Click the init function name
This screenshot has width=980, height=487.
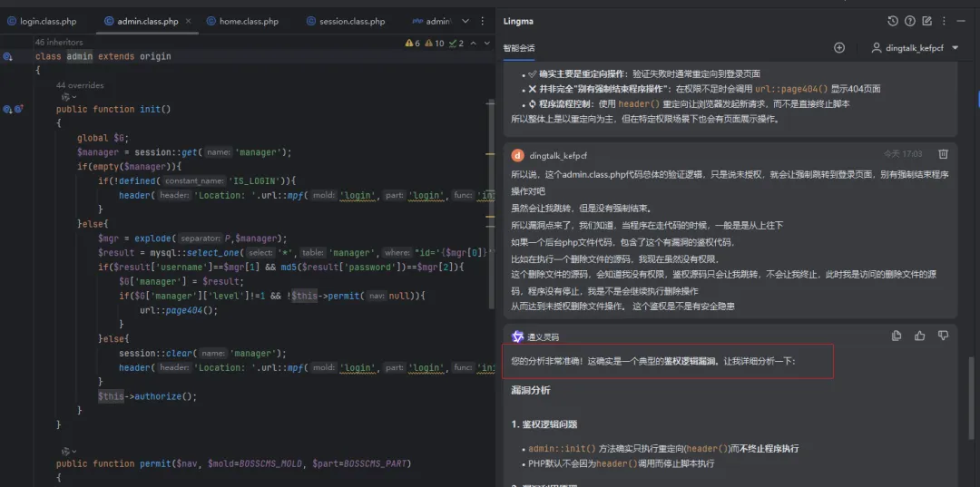[150, 109]
